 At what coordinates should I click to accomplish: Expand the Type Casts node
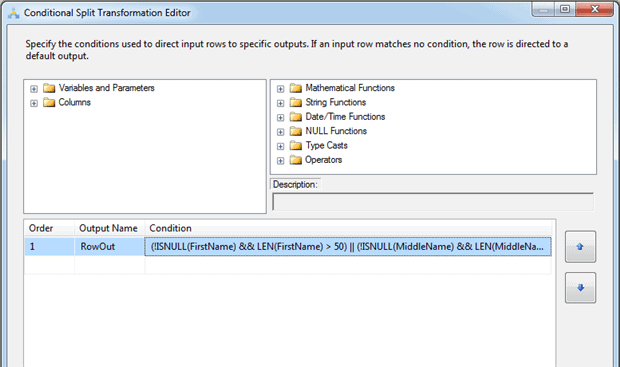tap(280, 146)
